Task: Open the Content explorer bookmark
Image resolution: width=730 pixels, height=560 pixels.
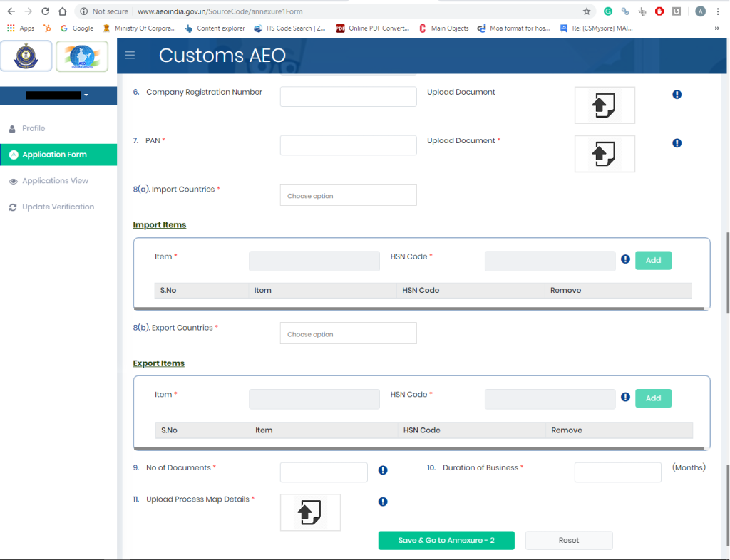Action: [x=215, y=28]
